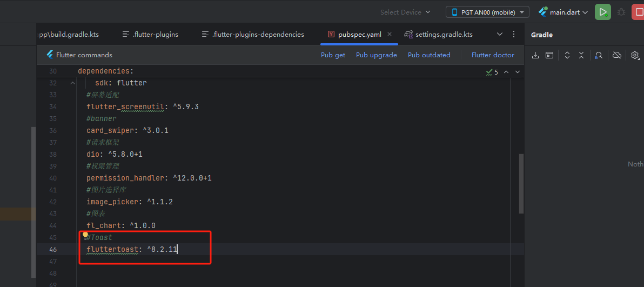Click the fl_chart: ^1.0.0 line
644x287 pixels.
point(121,226)
